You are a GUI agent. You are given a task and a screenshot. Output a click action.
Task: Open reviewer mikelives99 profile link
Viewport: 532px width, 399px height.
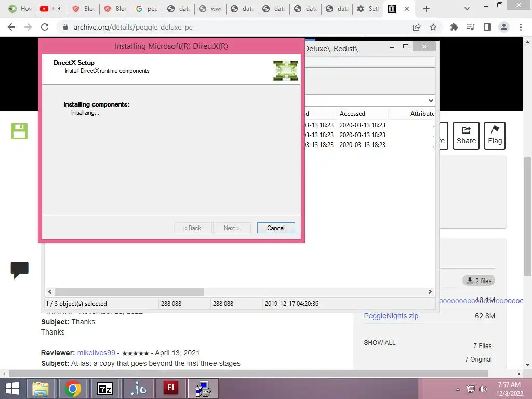96,353
